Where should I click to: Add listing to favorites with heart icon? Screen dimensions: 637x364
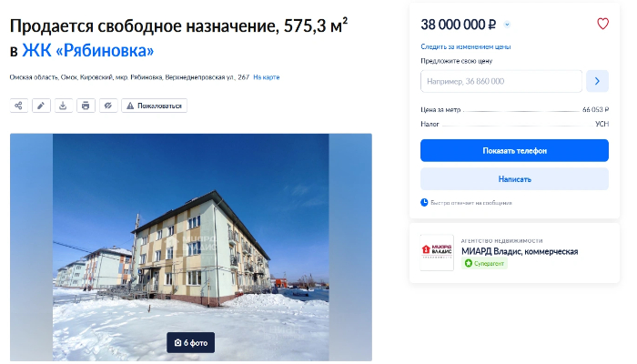point(602,24)
